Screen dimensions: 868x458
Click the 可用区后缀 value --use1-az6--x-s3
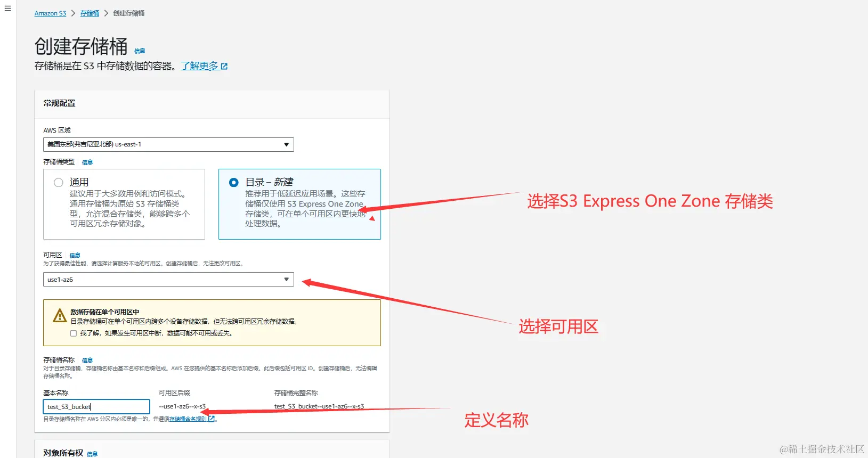tap(182, 406)
